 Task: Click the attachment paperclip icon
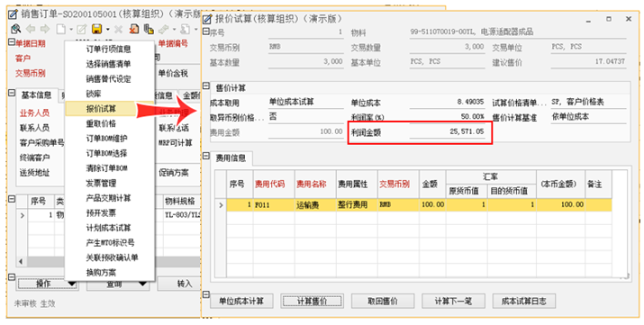pos(149,29)
